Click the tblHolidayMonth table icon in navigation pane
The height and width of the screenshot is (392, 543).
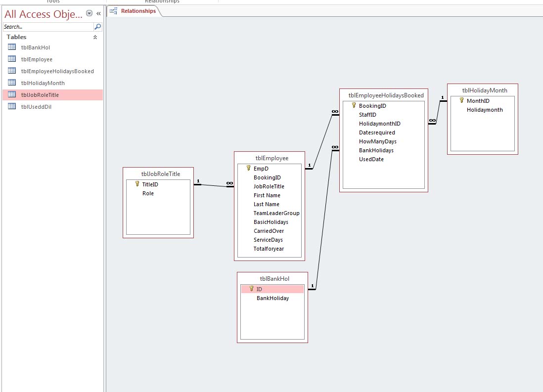pyautogui.click(x=12, y=83)
